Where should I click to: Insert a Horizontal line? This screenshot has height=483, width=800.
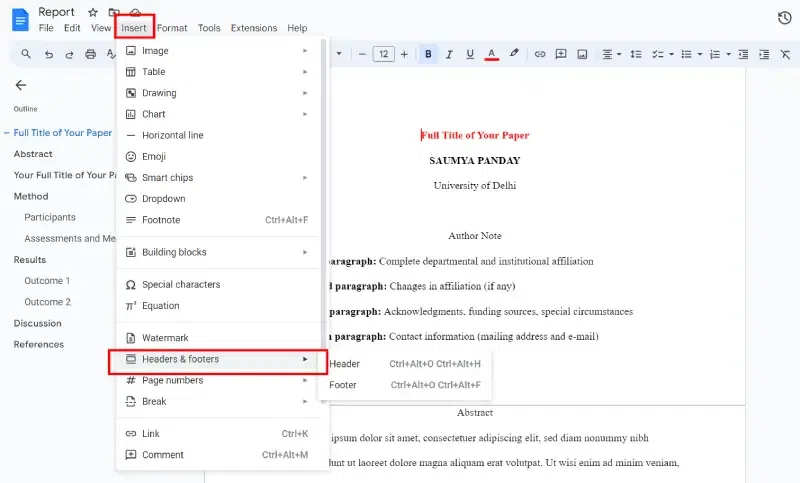tap(218, 135)
